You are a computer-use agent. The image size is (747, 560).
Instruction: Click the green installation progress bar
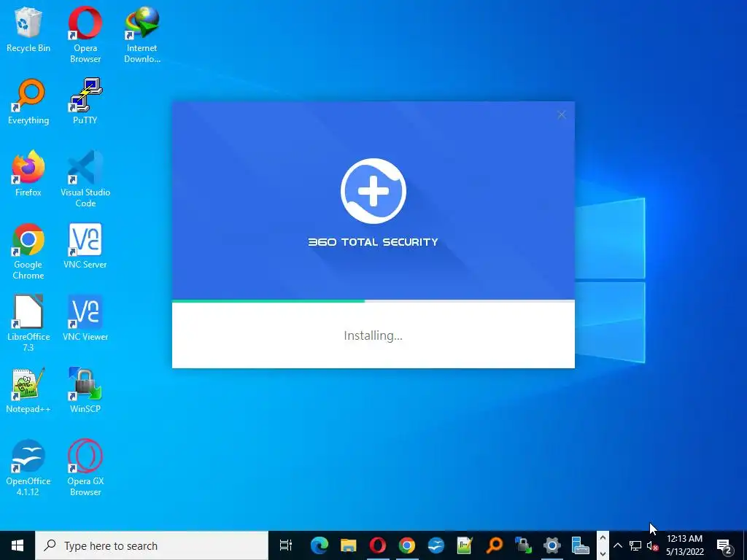268,301
